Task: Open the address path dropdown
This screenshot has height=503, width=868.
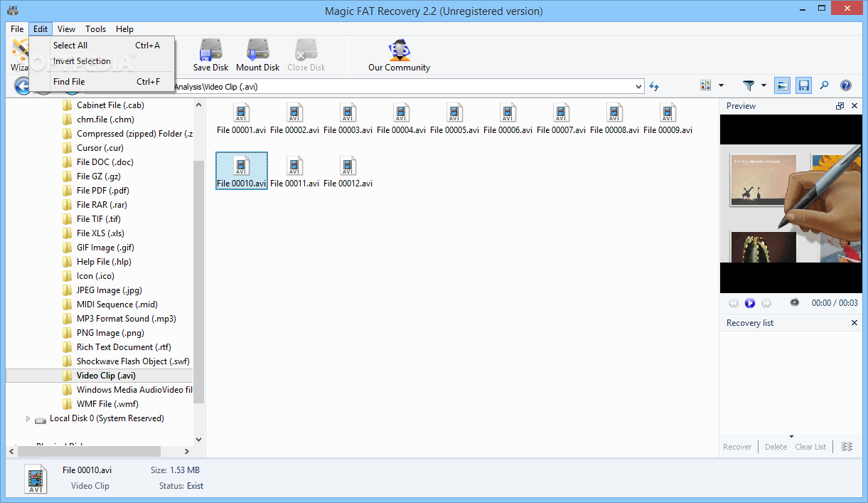Action: click(x=638, y=86)
